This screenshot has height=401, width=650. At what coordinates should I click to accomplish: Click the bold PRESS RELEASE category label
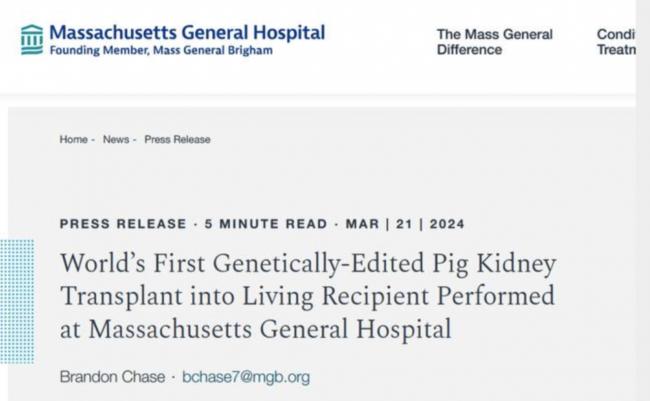click(x=123, y=224)
